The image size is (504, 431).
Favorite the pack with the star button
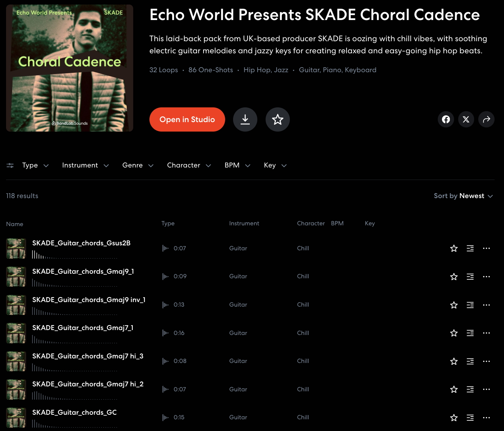[278, 119]
